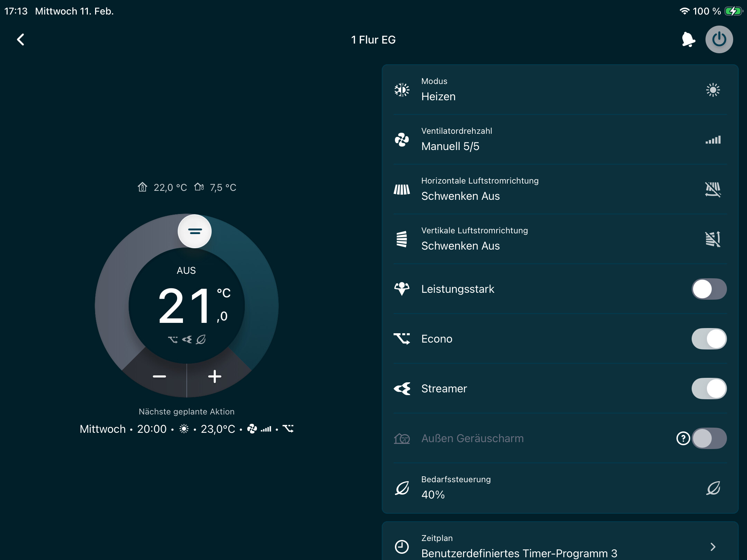Disable the Econo toggle
Screen dimensions: 747x560
(x=709, y=339)
